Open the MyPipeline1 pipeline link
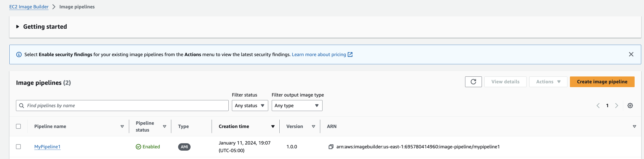644x159 pixels. point(47,147)
